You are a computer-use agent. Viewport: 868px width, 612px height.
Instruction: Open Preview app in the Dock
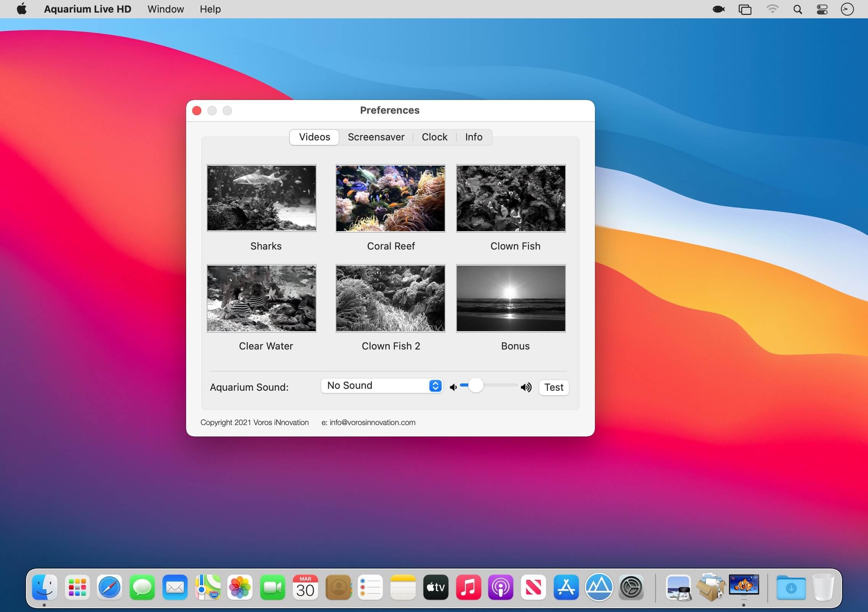pyautogui.click(x=678, y=587)
